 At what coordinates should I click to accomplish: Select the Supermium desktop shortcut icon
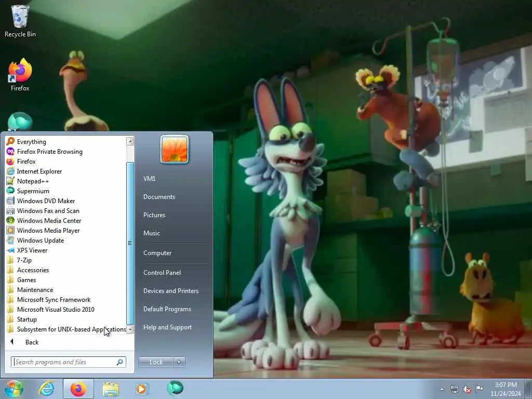point(20,122)
